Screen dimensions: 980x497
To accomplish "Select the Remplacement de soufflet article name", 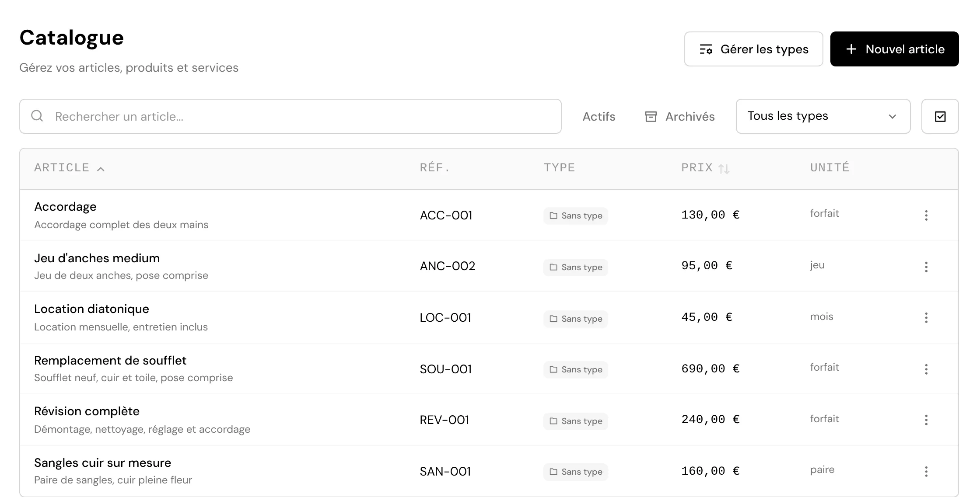I will tap(110, 361).
